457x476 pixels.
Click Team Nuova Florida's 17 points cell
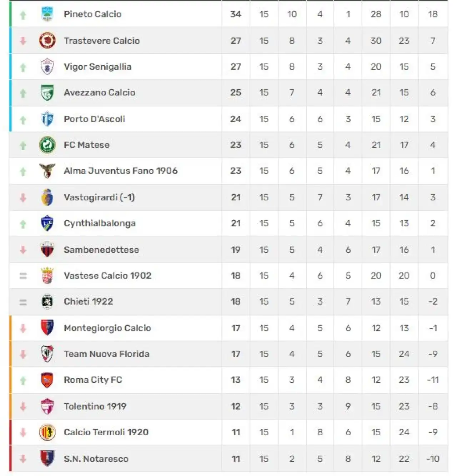[236, 354]
